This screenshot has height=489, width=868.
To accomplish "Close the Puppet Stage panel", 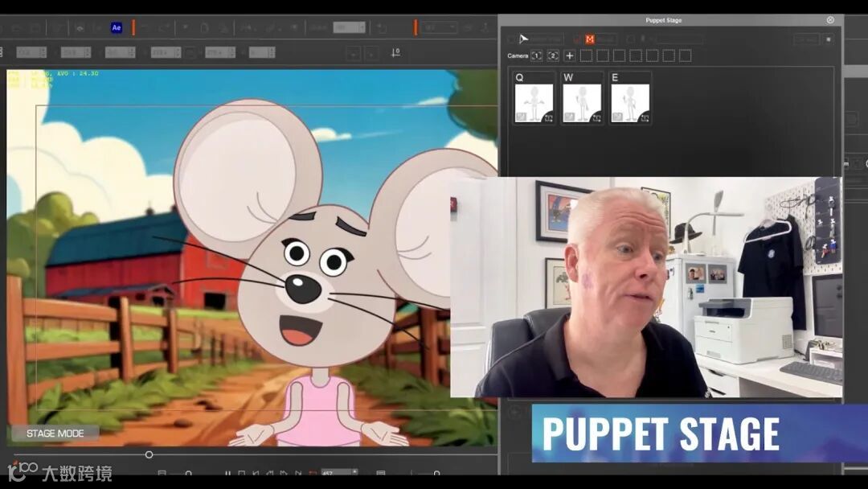I will pos(830,20).
